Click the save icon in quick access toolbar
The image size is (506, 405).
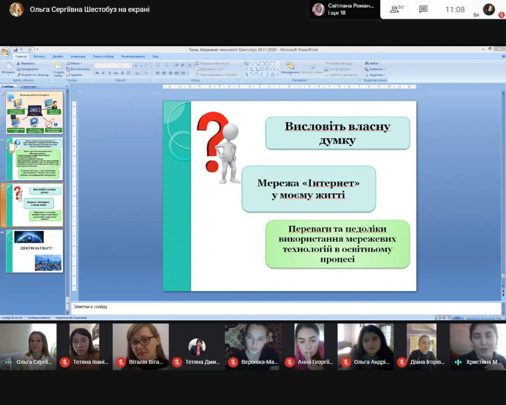16,50
